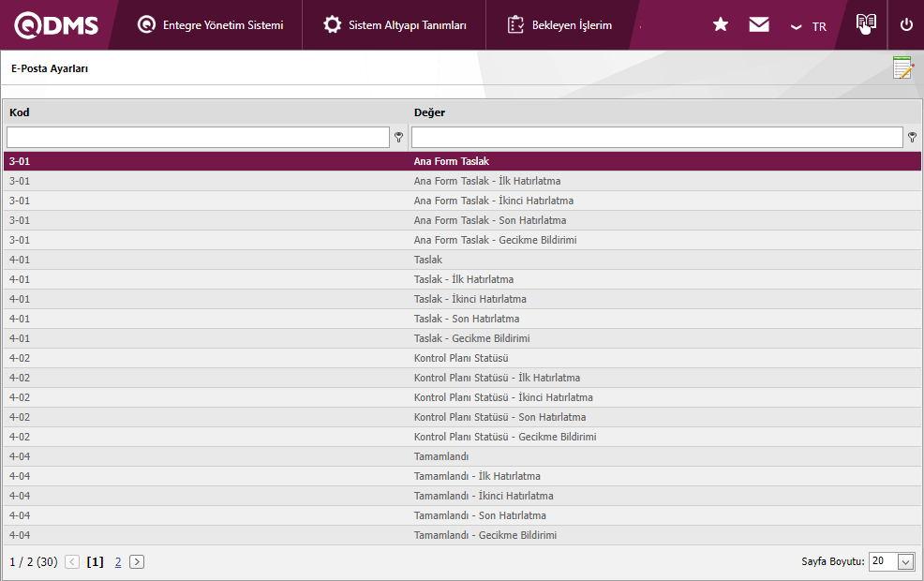Viewport: 924px width, 581px height.
Task: Click the power logout icon
Action: click(906, 25)
